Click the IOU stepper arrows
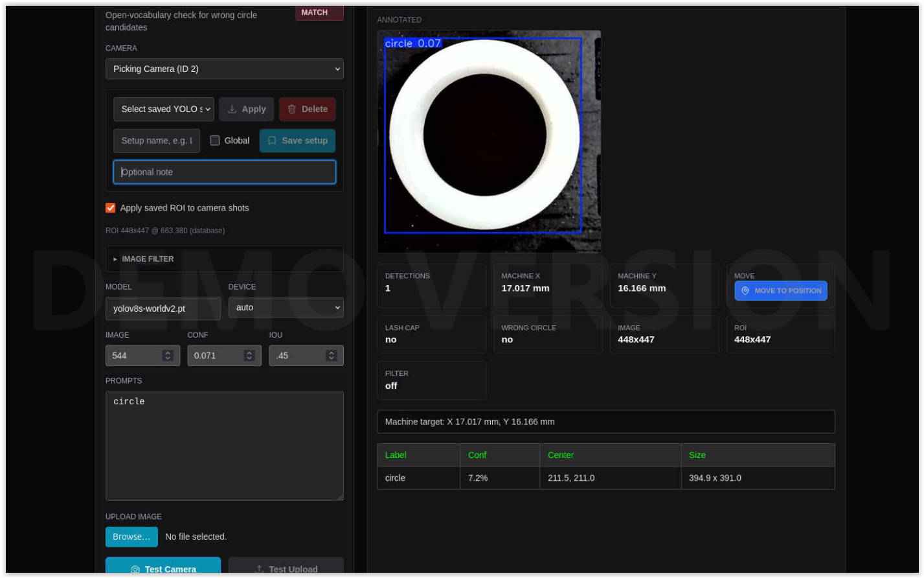The image size is (924, 578). [x=332, y=355]
